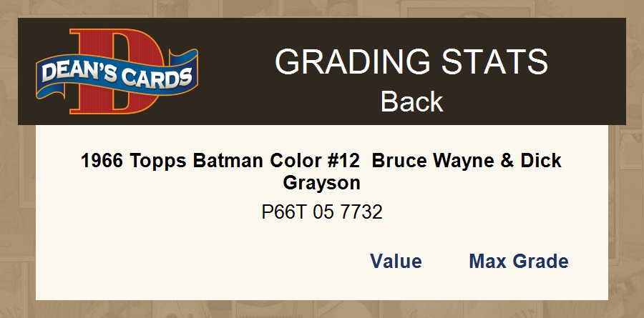Click the Dean's Cards logo
644x318 pixels.
tap(117, 71)
